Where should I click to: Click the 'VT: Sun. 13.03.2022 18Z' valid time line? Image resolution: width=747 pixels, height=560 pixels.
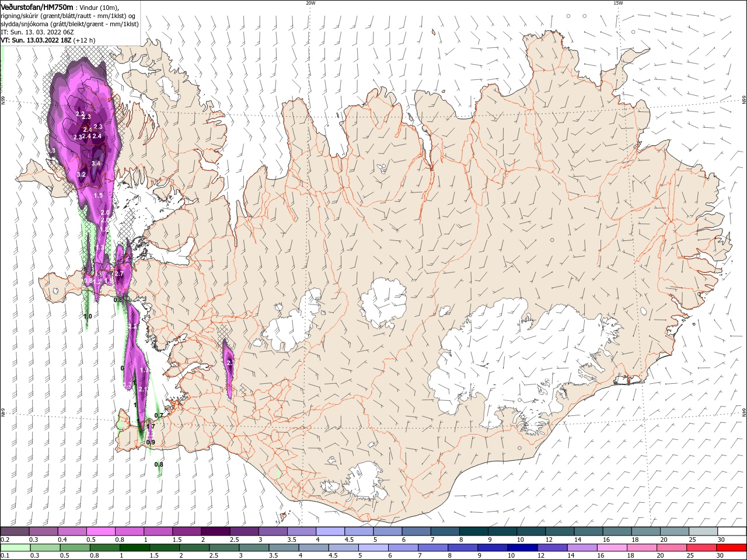click(35, 40)
